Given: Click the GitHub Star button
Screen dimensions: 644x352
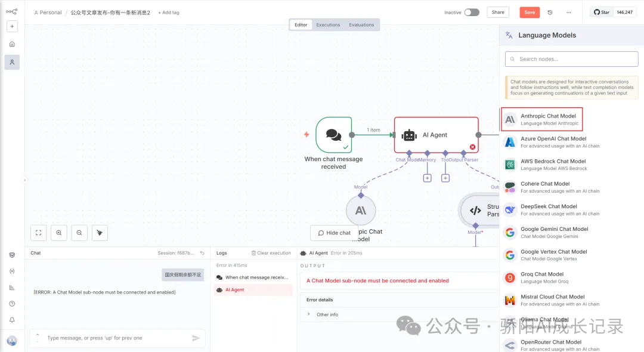Looking at the screenshot, I should [601, 13].
